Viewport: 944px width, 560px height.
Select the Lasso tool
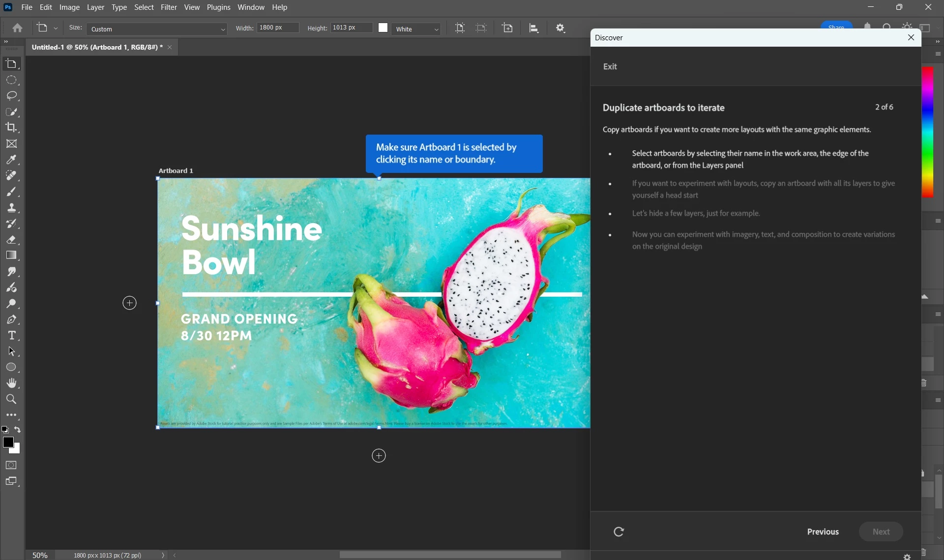pyautogui.click(x=11, y=96)
